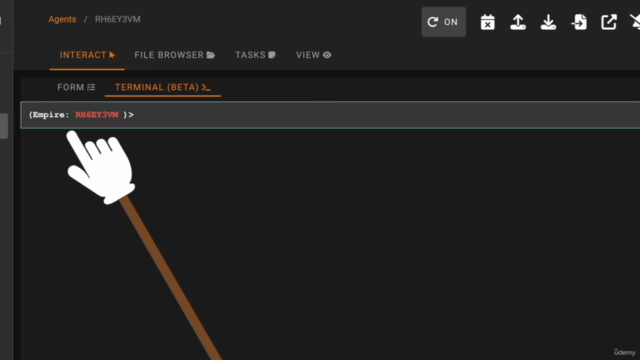Screen dimensions: 640x360
Task: Switch to the Interact tab
Action: 87,55
